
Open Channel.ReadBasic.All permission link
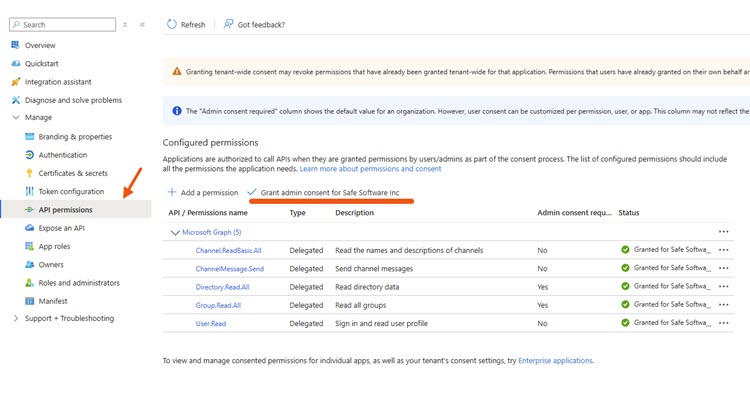[x=228, y=250]
